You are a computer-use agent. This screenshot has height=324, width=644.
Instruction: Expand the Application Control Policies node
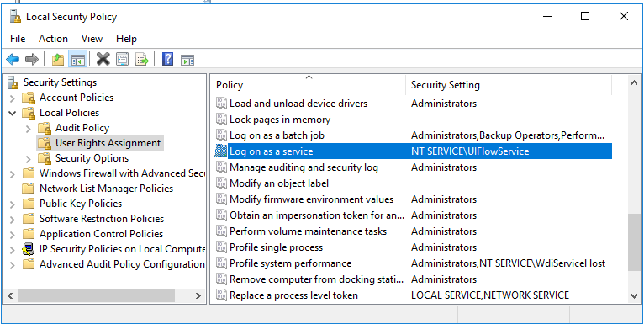(x=13, y=235)
